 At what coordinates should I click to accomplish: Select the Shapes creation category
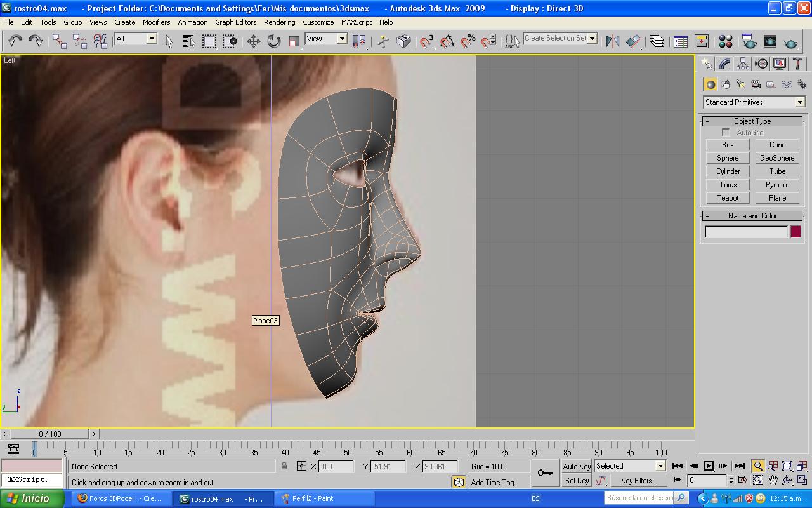[x=726, y=84]
